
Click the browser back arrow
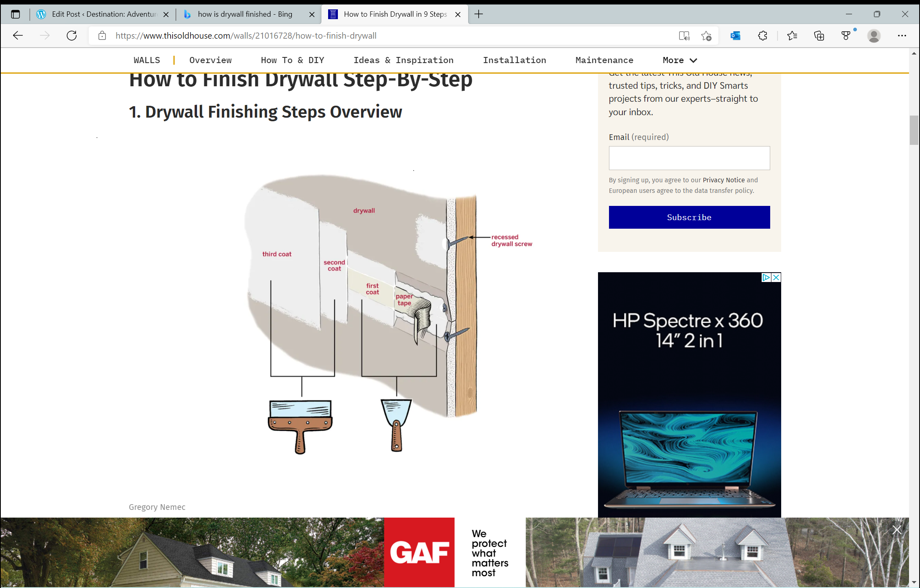click(x=18, y=36)
